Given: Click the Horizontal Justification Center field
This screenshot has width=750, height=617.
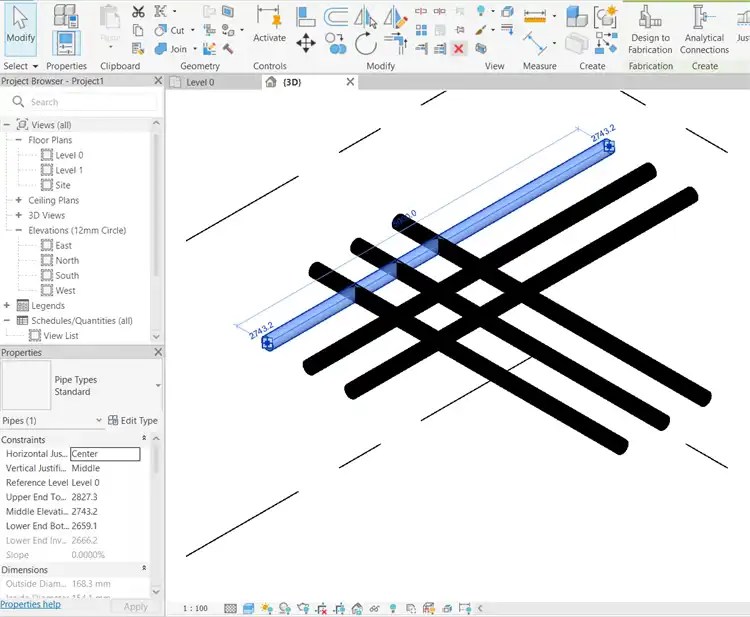Looking at the screenshot, I should (105, 454).
